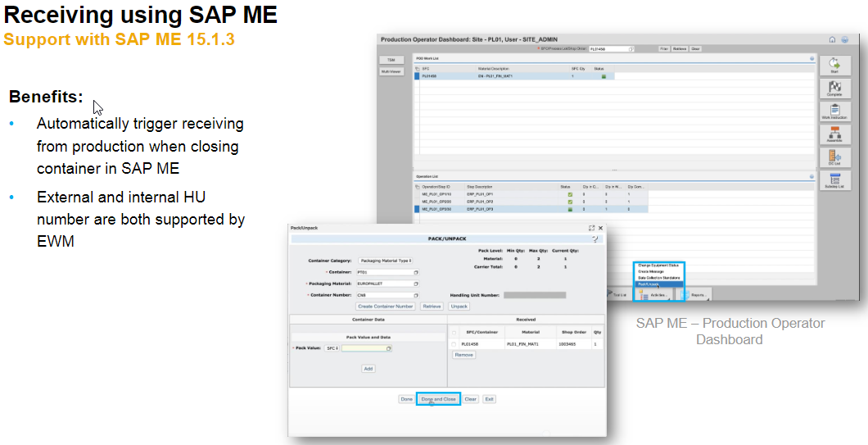The width and height of the screenshot is (868, 445).
Task: Open the Substep List icon button
Action: pyautogui.click(x=834, y=180)
